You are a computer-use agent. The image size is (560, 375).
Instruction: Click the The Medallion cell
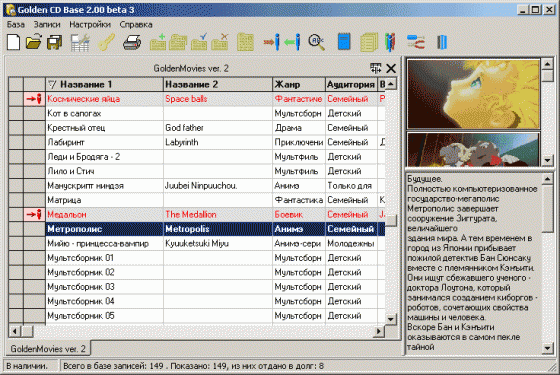coord(218,214)
